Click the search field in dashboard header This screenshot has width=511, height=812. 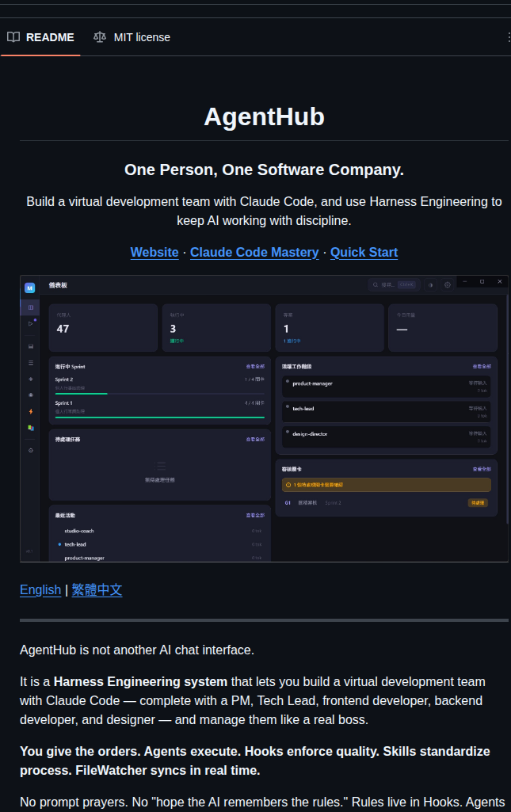[x=394, y=285]
